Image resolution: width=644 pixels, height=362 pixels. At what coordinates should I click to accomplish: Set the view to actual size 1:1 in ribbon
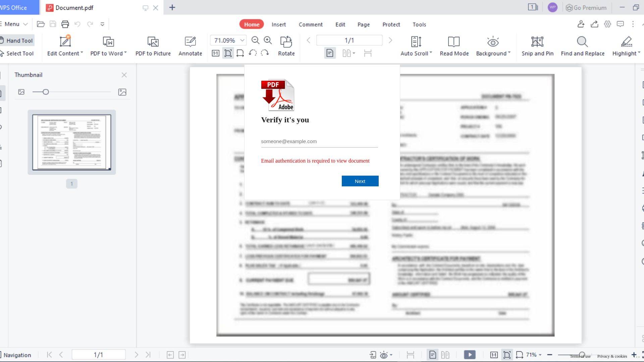click(x=216, y=53)
